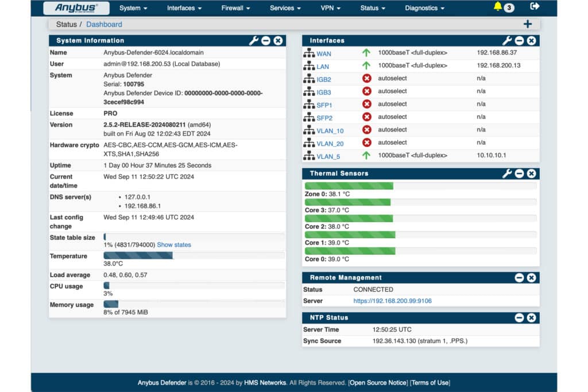Click the green up arrow for WAN

(366, 53)
